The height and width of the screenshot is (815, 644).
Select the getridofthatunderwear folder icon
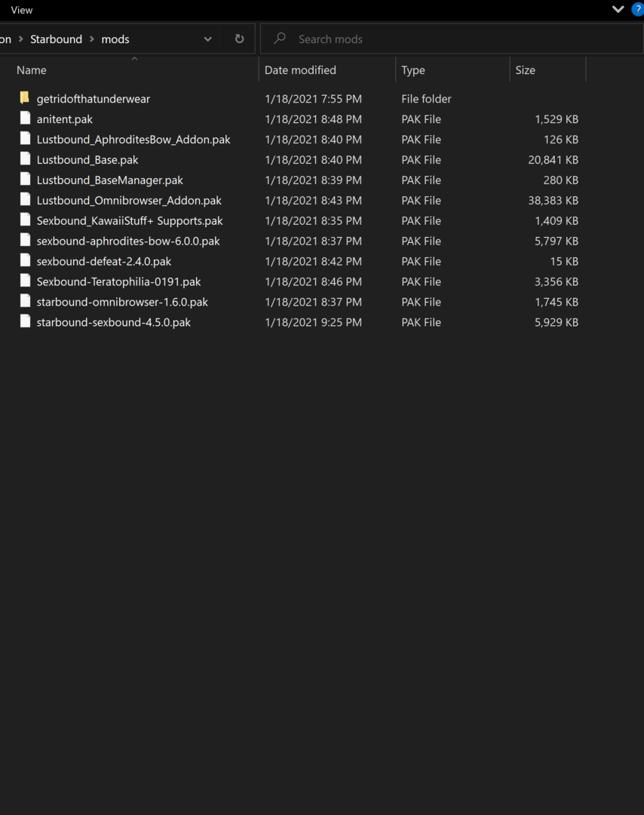pos(24,97)
